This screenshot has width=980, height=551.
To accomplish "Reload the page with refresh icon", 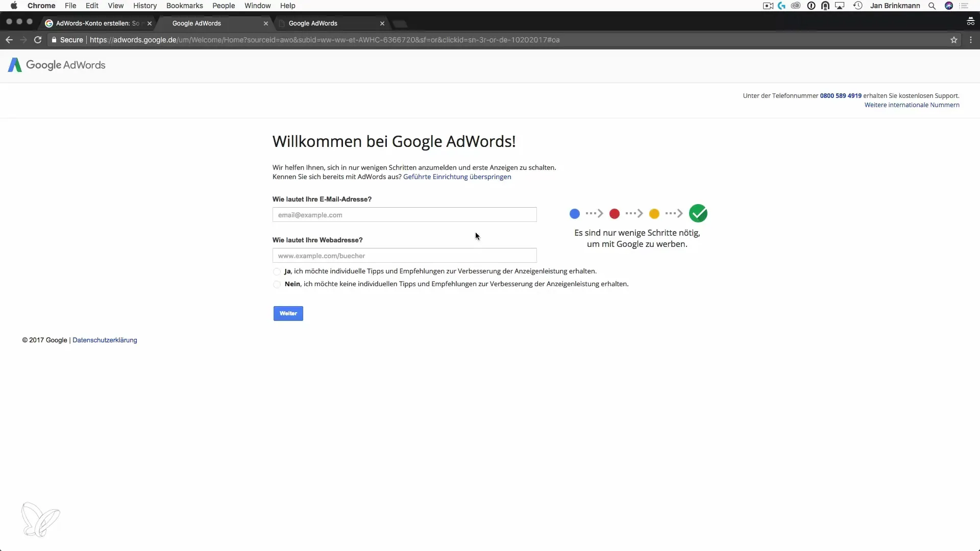I will [38, 40].
